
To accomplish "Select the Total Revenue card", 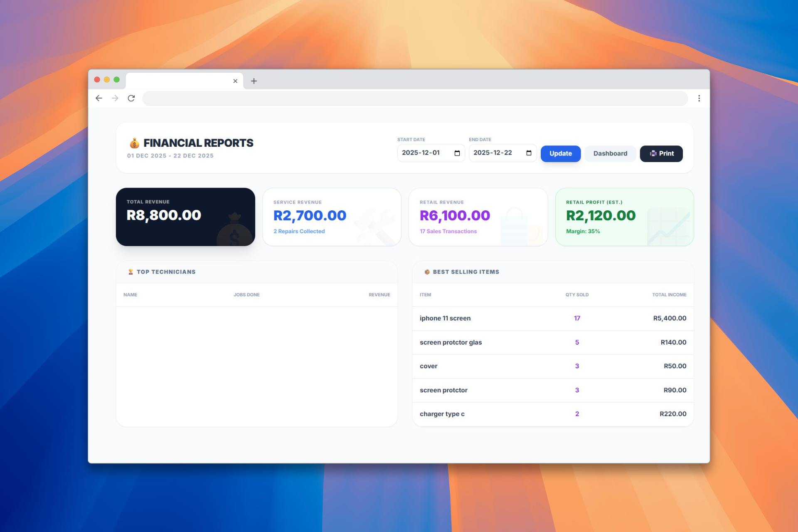I will click(185, 217).
